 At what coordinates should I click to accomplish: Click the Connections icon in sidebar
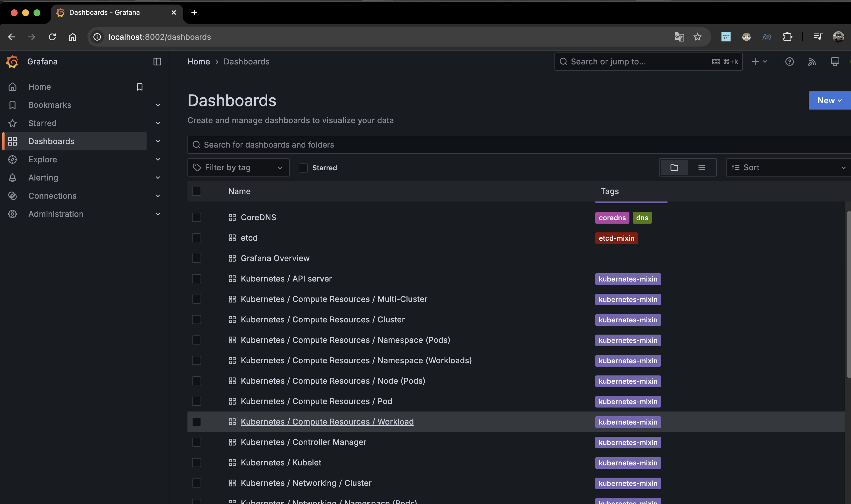12,196
